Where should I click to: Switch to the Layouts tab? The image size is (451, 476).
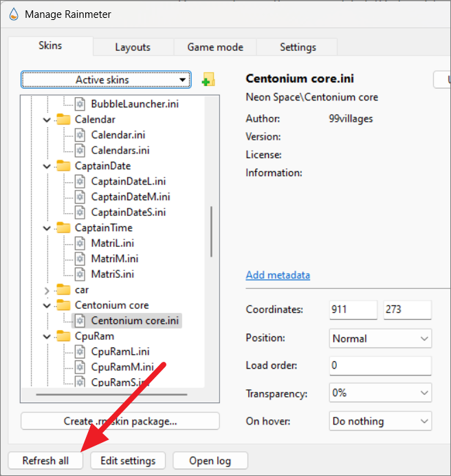click(x=133, y=47)
